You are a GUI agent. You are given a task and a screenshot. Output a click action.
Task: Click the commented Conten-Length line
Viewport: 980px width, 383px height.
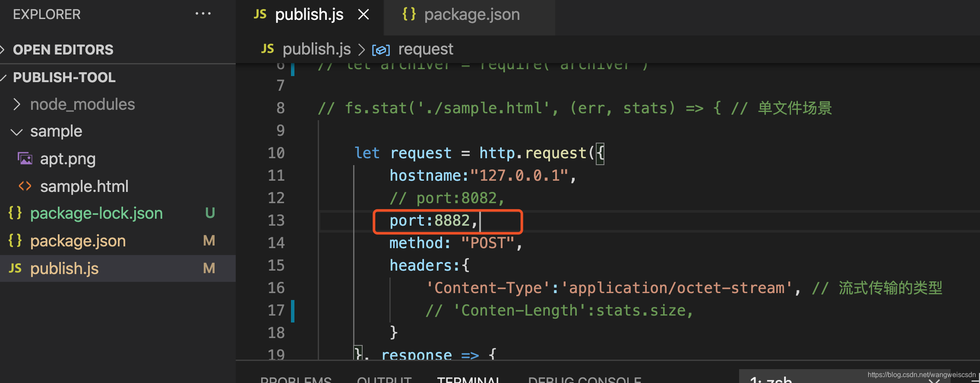(559, 310)
